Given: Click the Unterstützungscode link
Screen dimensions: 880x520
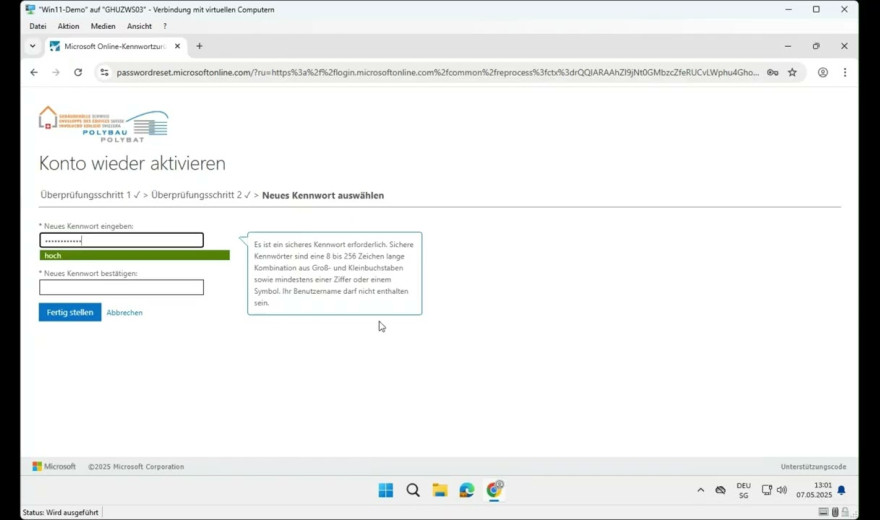Looking at the screenshot, I should [x=813, y=467].
